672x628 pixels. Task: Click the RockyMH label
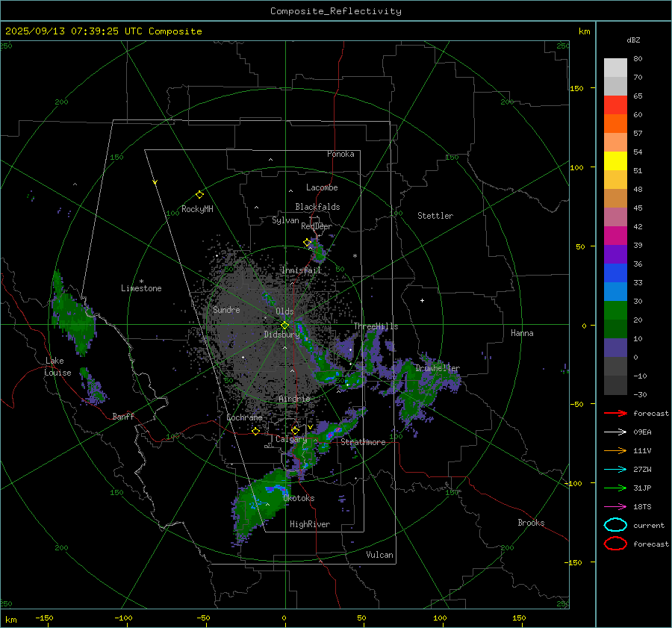point(197,209)
